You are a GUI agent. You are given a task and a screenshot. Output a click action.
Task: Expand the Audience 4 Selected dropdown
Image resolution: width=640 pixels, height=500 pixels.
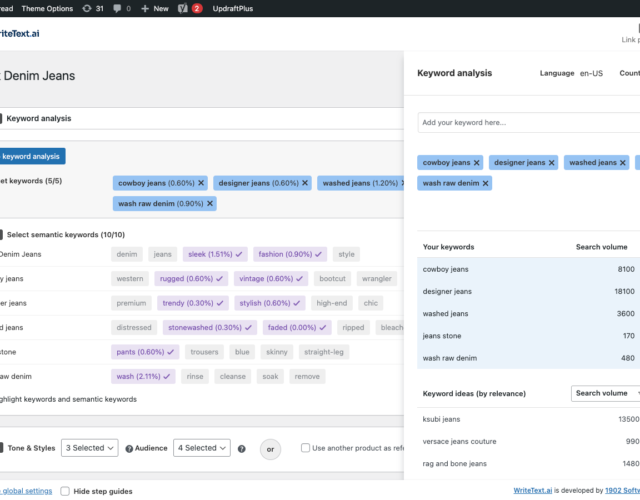pos(202,448)
